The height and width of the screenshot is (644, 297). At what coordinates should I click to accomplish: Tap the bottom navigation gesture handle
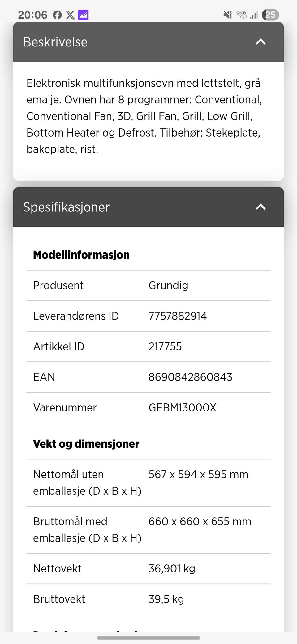click(x=148, y=638)
